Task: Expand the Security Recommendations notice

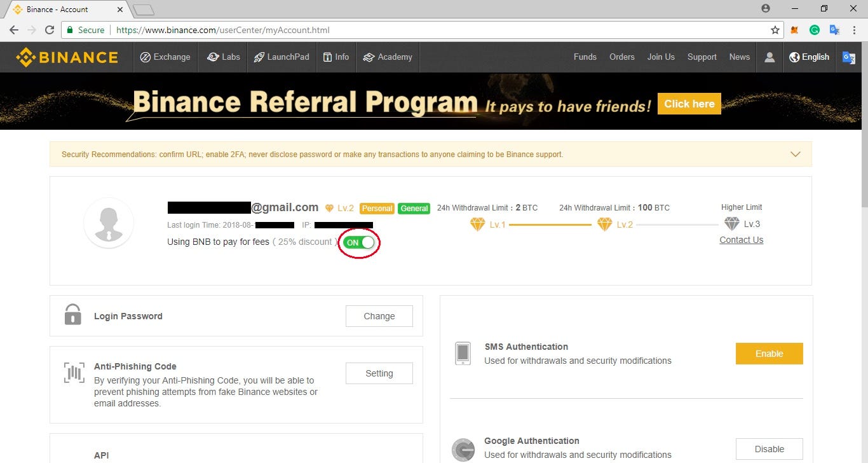Action: click(795, 154)
